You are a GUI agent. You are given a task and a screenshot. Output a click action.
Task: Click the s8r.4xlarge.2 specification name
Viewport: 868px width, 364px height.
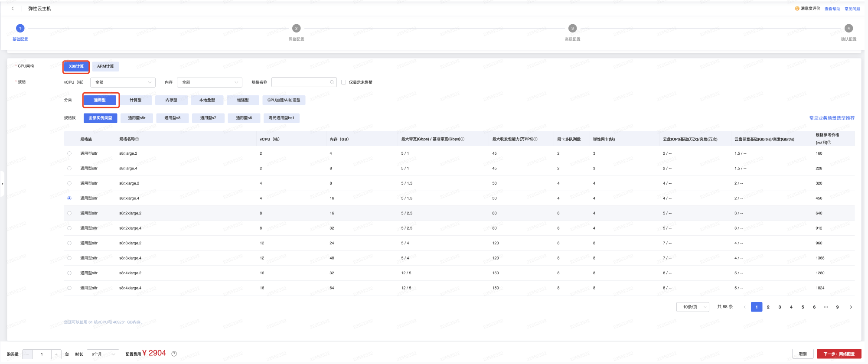(x=130, y=273)
